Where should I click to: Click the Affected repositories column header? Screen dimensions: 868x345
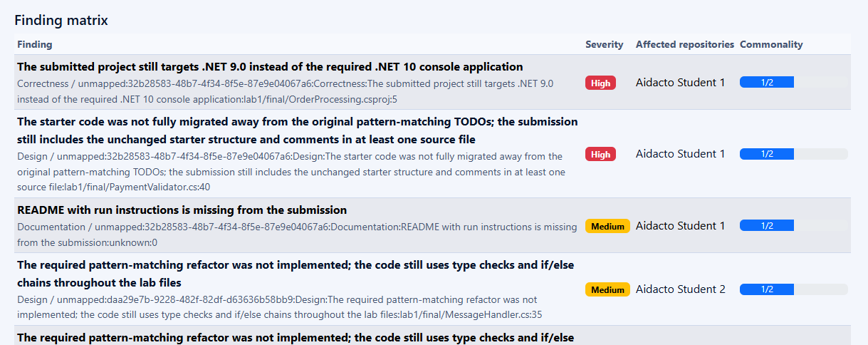(684, 44)
